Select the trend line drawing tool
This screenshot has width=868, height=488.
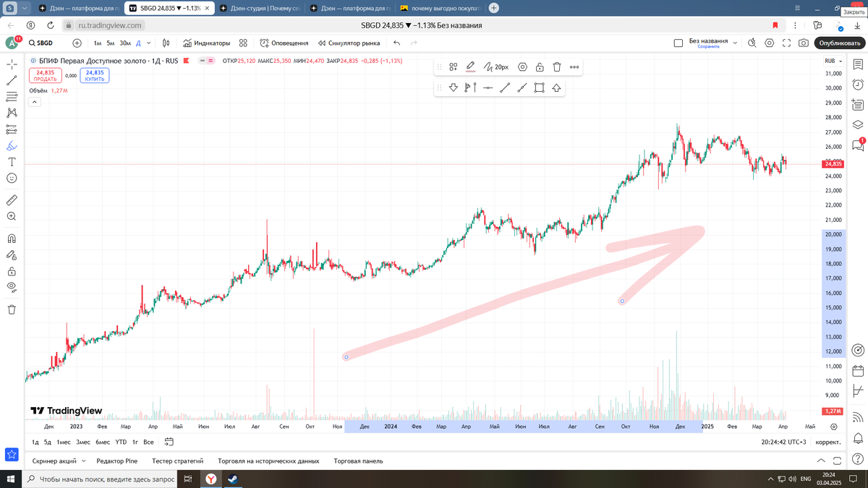tap(12, 81)
